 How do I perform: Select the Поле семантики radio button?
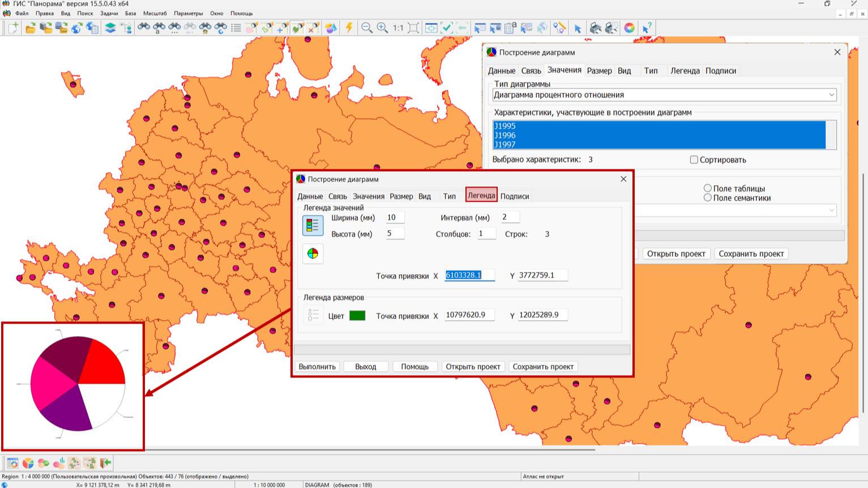(x=707, y=198)
